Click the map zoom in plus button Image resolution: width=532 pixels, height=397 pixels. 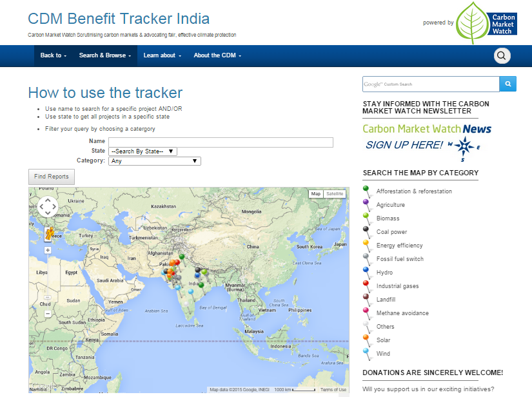(x=48, y=250)
